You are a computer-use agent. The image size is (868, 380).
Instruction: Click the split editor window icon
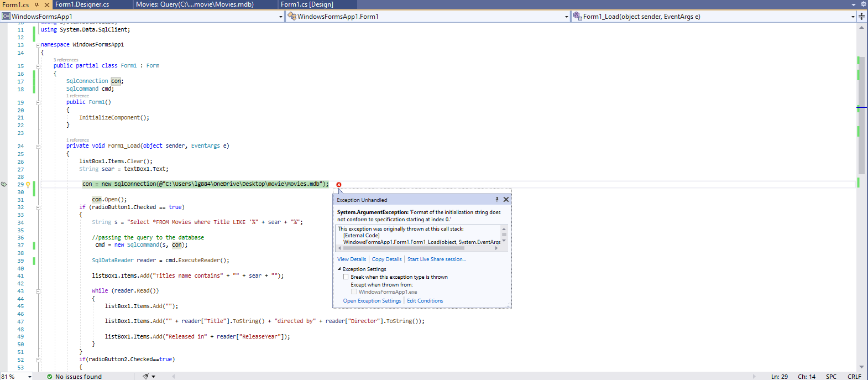861,17
